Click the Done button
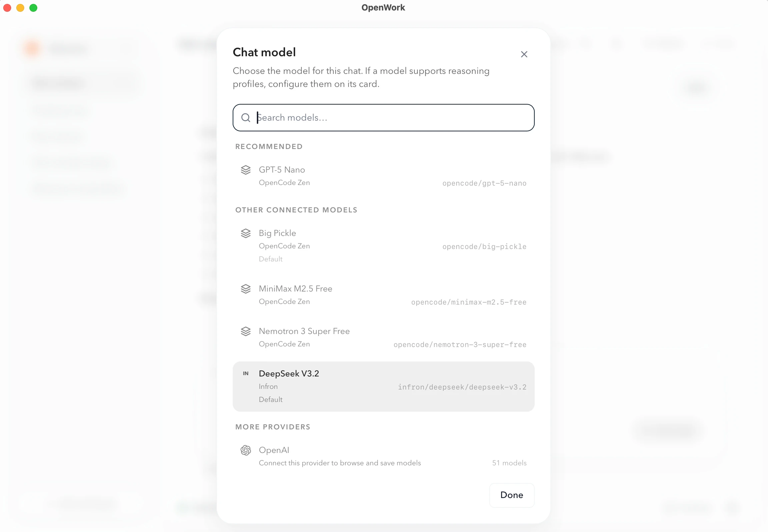Image resolution: width=768 pixels, height=532 pixels. pyautogui.click(x=511, y=495)
